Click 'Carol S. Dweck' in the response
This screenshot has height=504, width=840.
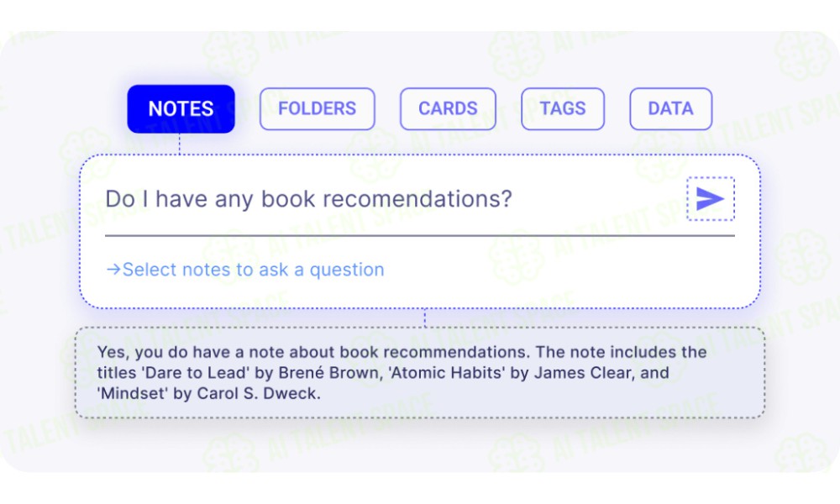(x=258, y=394)
